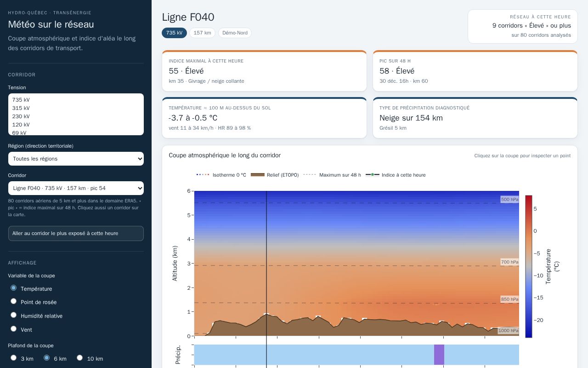Click Aller au corridor le plus exposé button
Screen dimensions: 588x368
point(76,233)
